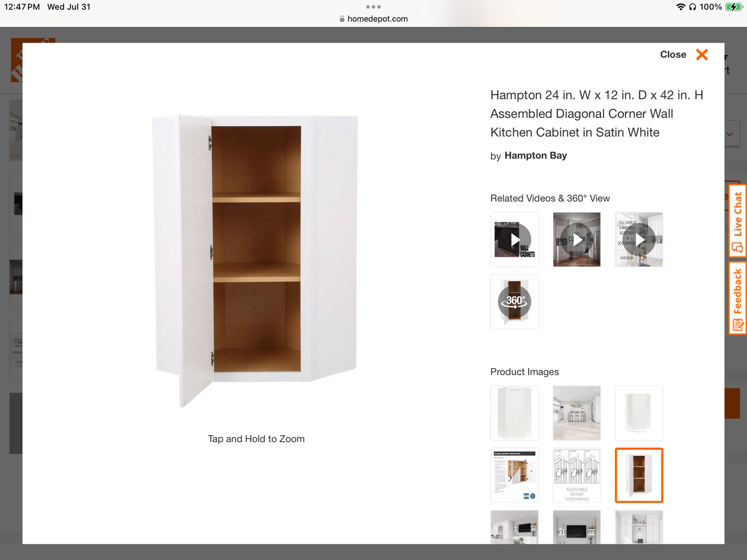Select the Adjustable Six-Way Door Hinges image

(577, 475)
